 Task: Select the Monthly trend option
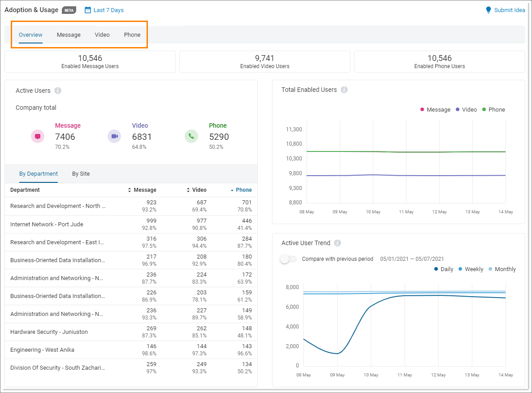pos(505,269)
